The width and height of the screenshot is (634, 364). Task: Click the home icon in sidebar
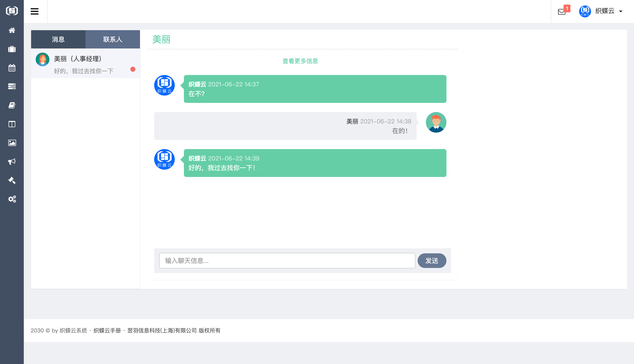pyautogui.click(x=12, y=30)
